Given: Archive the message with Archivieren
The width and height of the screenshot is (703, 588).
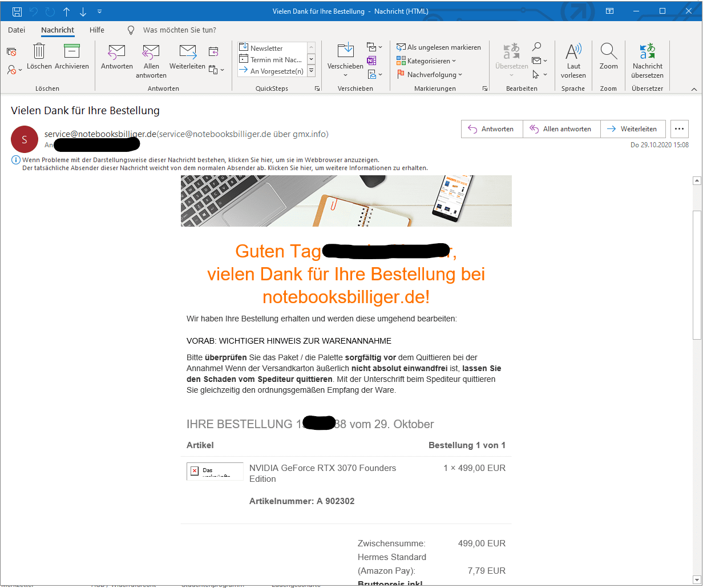Looking at the screenshot, I should pos(72,57).
